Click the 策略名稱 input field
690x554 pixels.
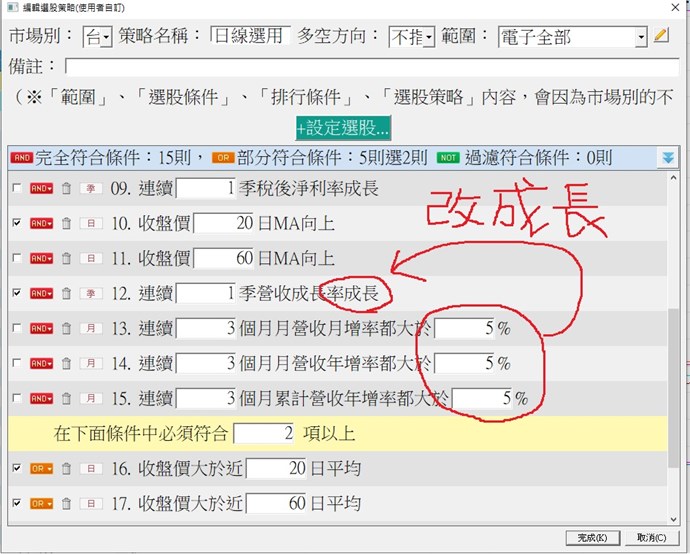pos(250,36)
